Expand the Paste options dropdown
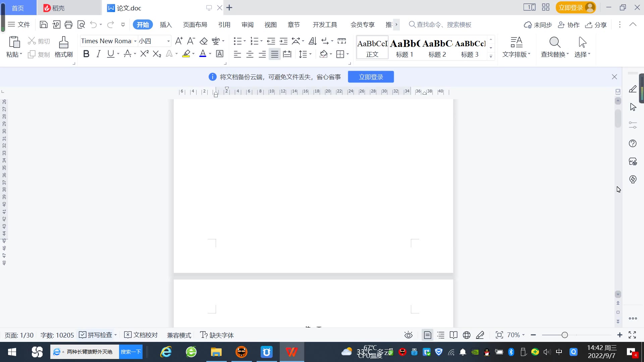This screenshot has width=644, height=362. click(x=14, y=54)
